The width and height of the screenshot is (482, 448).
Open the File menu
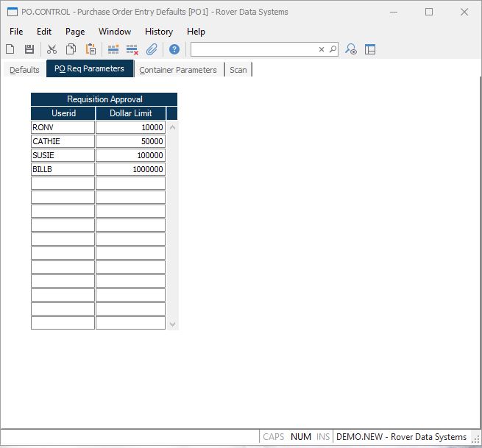[x=16, y=32]
